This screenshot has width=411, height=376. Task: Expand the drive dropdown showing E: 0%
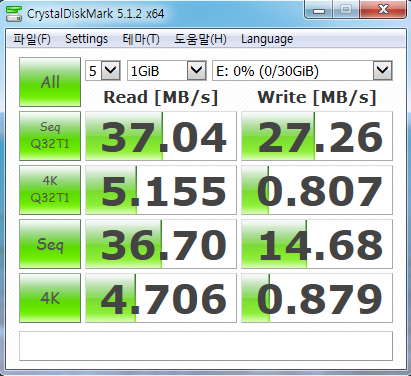pos(302,70)
